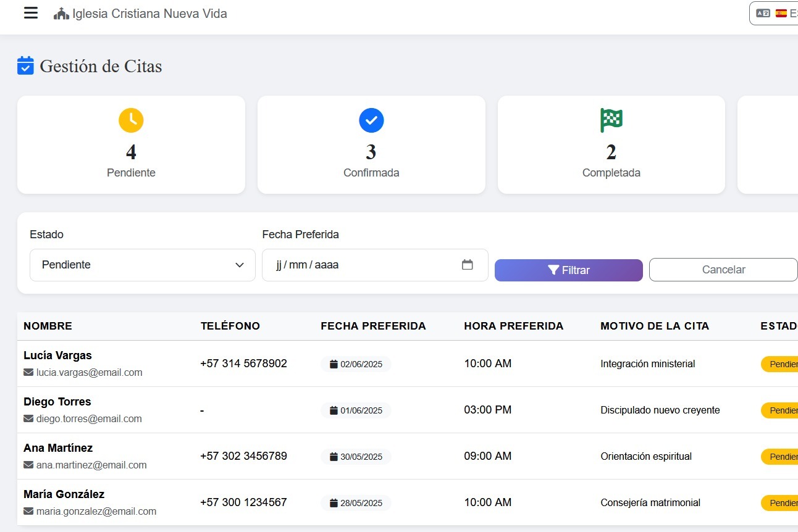Image resolution: width=798 pixels, height=532 pixels.
Task: Click the yellow clock icon on Pendiente card
Action: 131,120
